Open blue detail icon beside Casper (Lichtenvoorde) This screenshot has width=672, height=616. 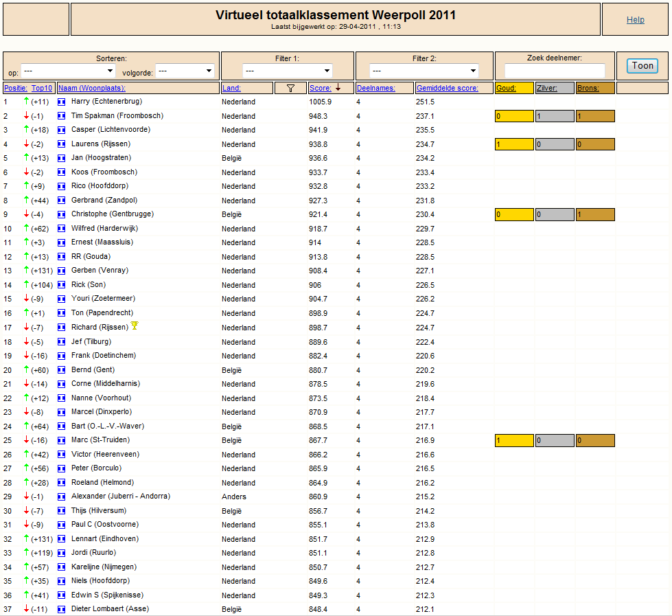62,130
